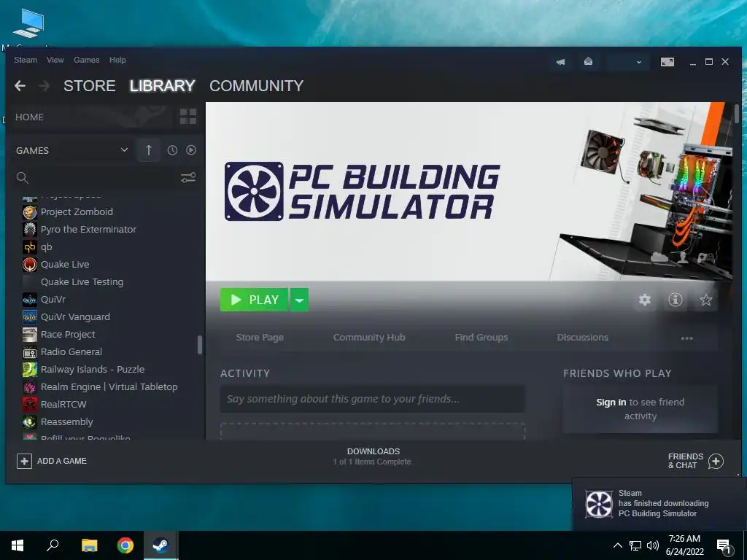Click the Realm Engine icon
The width and height of the screenshot is (747, 560).
pyautogui.click(x=29, y=386)
